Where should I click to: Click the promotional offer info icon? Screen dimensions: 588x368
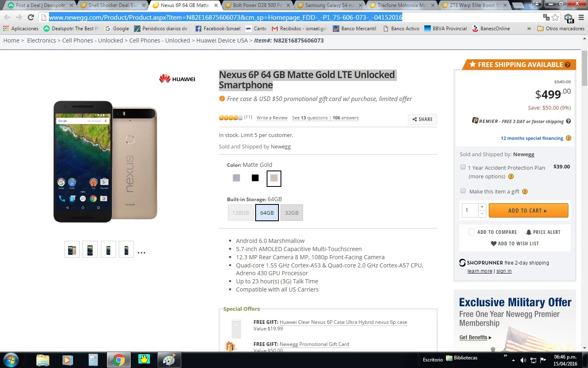click(222, 99)
